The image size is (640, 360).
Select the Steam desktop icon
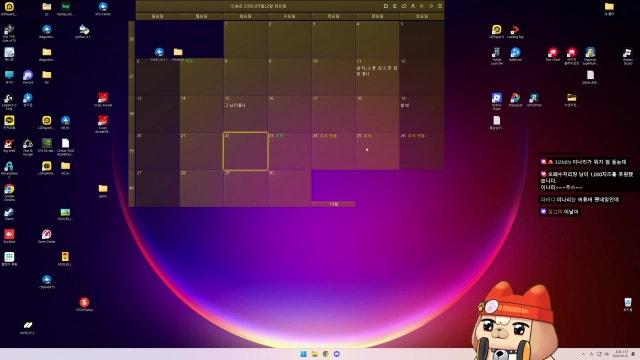(x=9, y=214)
